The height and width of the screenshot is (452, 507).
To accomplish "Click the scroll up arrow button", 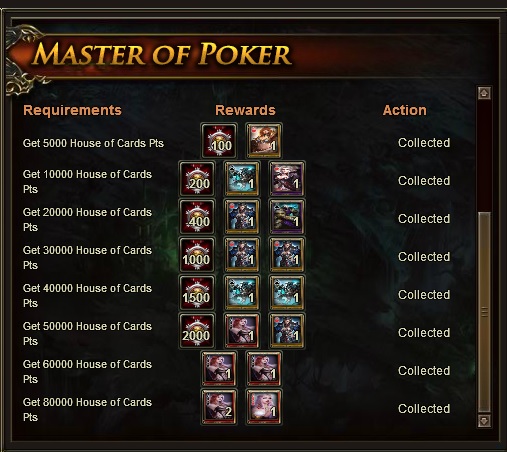I will 484,93.
